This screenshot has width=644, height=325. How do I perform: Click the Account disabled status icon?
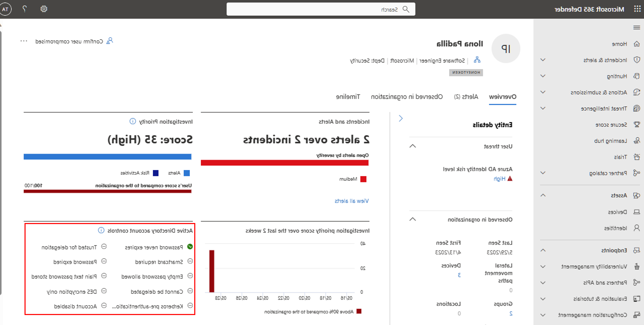(104, 306)
